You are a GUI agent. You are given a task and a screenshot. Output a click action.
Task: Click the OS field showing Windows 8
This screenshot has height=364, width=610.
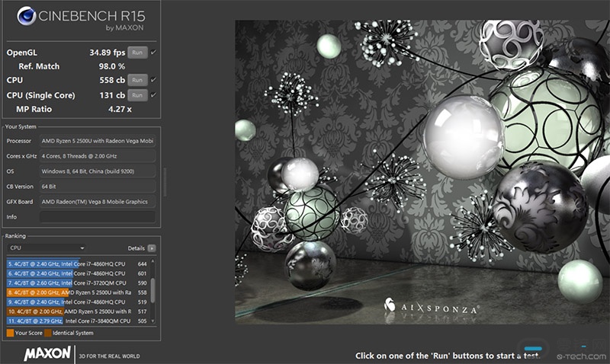[x=98, y=171]
